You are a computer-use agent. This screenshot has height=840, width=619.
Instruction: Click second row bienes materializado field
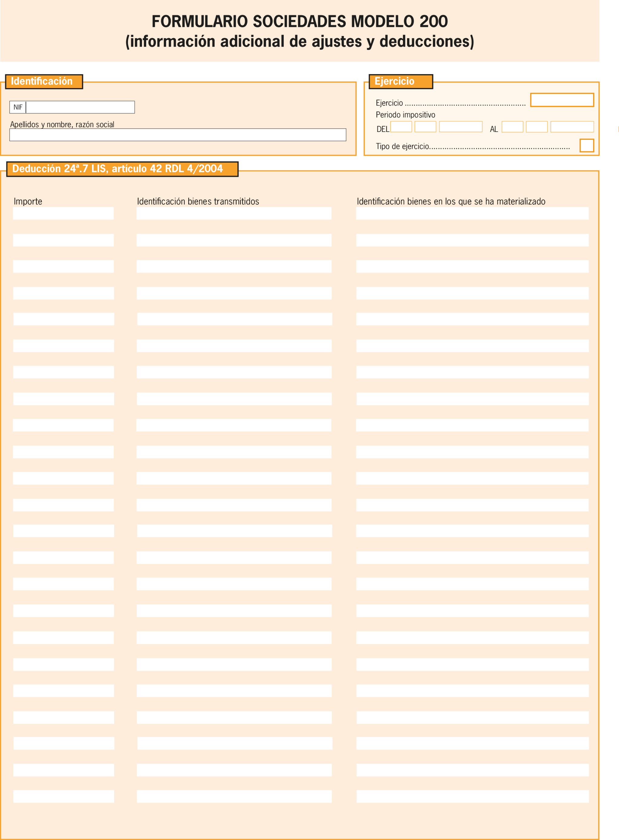472,240
